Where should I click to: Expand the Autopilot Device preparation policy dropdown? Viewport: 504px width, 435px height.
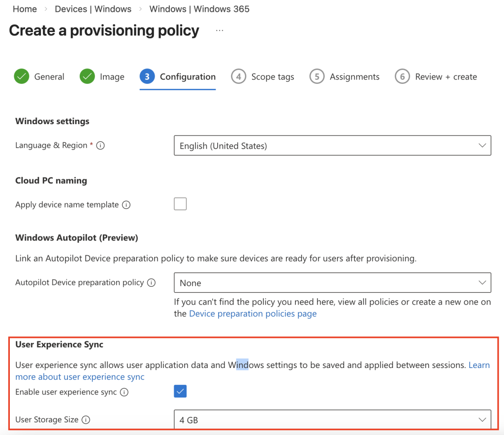(332, 283)
